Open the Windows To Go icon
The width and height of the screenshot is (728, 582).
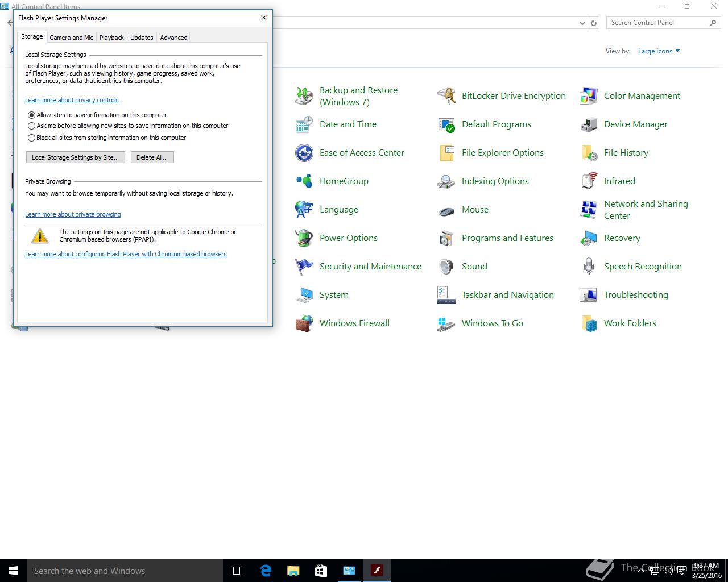[x=446, y=323]
